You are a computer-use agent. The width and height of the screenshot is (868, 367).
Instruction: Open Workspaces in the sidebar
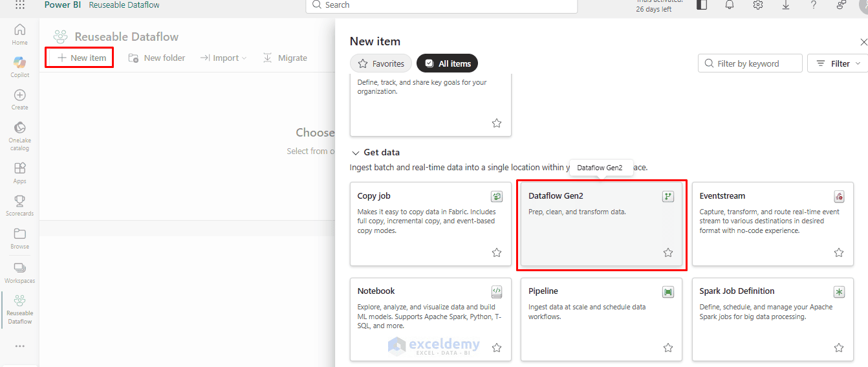(20, 273)
